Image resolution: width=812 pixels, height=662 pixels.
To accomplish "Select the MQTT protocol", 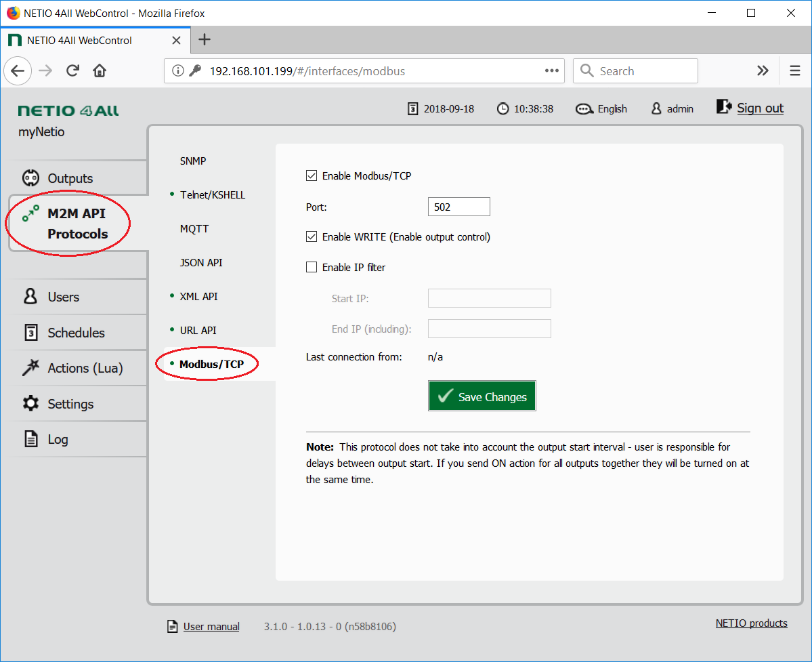I will point(194,229).
